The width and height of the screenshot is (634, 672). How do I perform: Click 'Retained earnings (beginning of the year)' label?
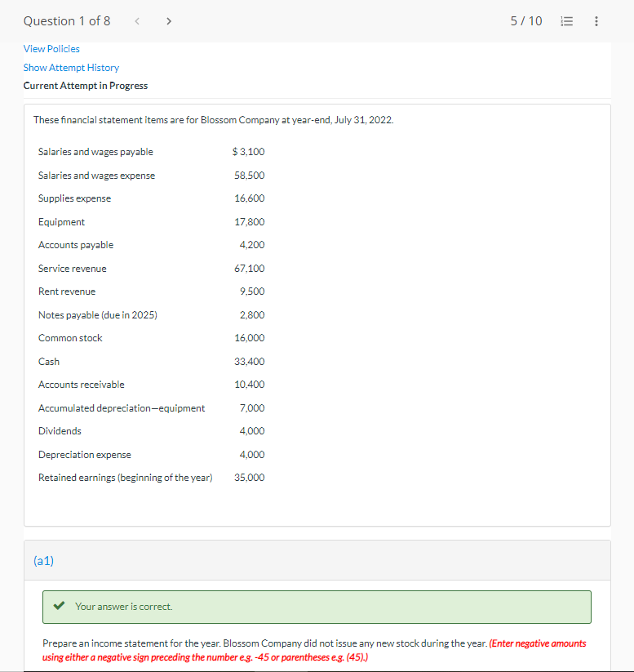click(126, 478)
